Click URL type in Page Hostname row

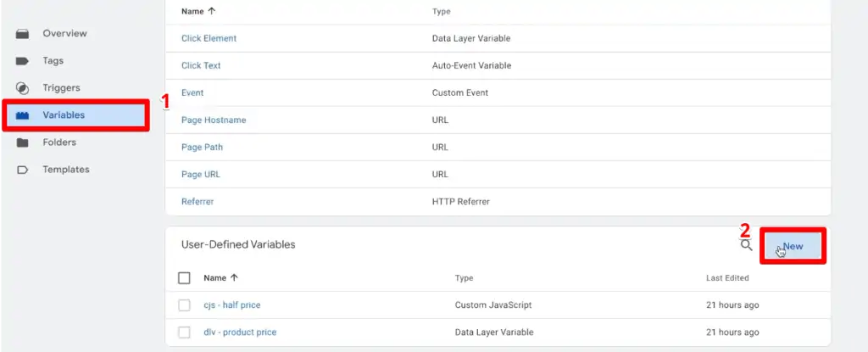(440, 120)
